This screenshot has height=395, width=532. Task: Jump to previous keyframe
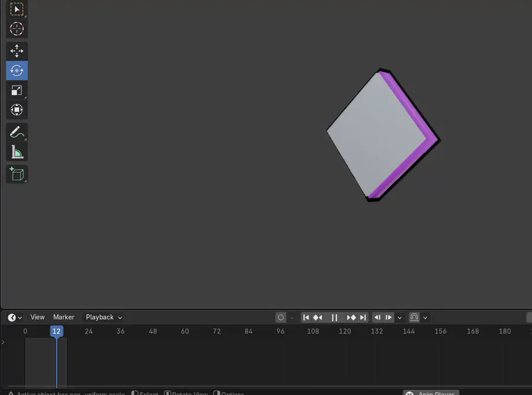[317, 318]
